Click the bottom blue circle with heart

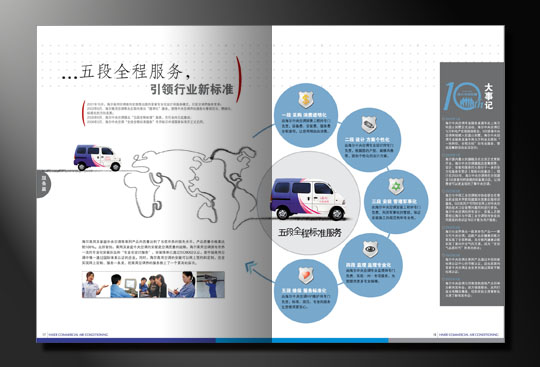(x=305, y=291)
